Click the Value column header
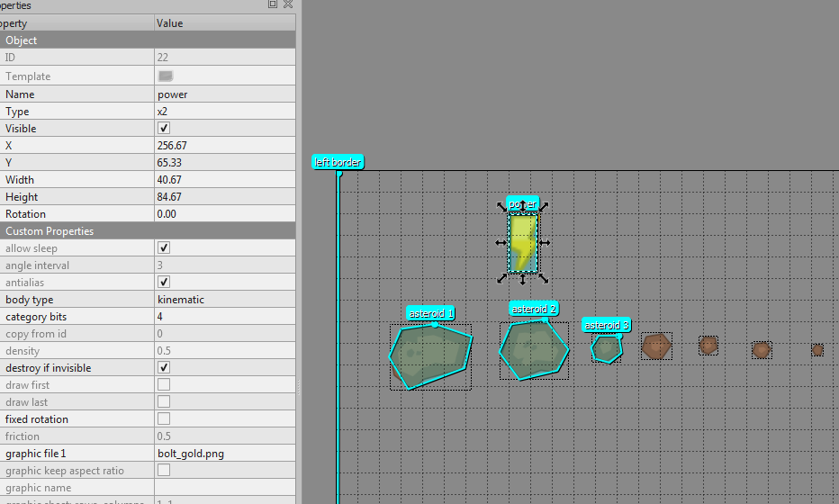Image resolution: width=839 pixels, height=504 pixels. (225, 23)
